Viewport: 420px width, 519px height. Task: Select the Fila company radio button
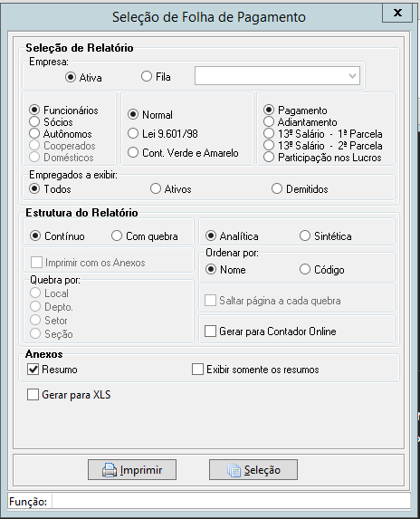tap(146, 76)
